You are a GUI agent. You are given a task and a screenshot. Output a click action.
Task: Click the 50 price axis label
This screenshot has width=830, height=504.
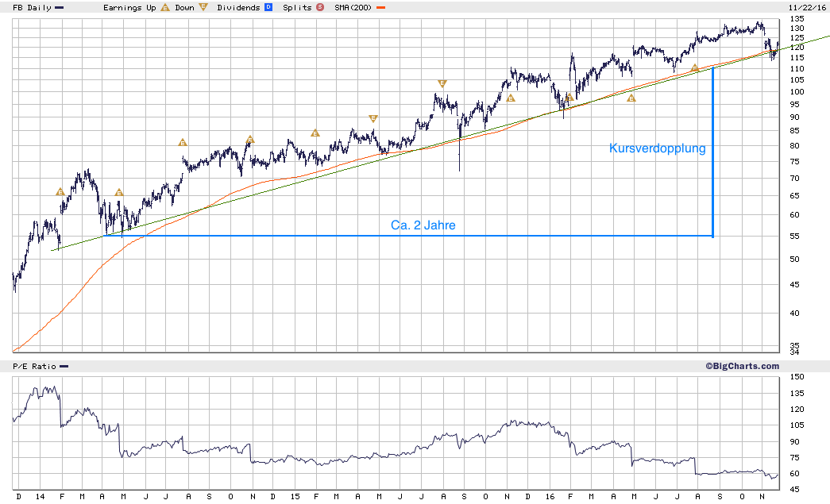click(794, 259)
